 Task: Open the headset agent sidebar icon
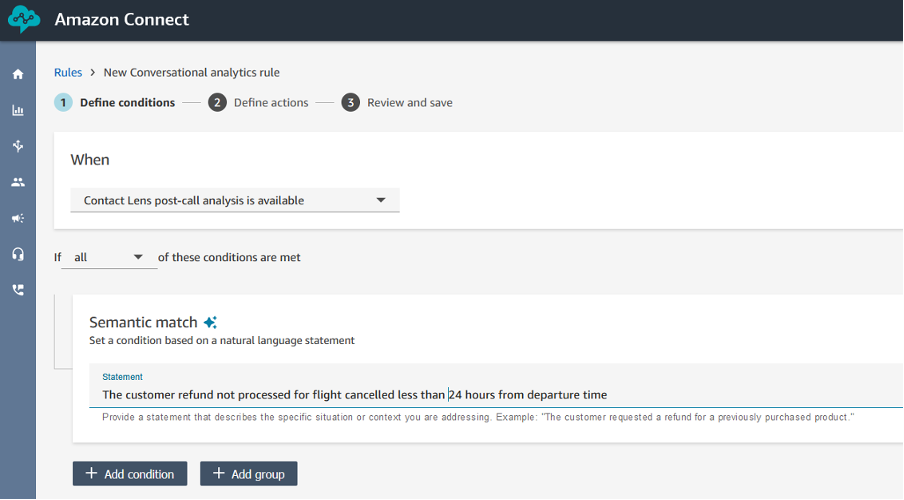click(x=18, y=254)
